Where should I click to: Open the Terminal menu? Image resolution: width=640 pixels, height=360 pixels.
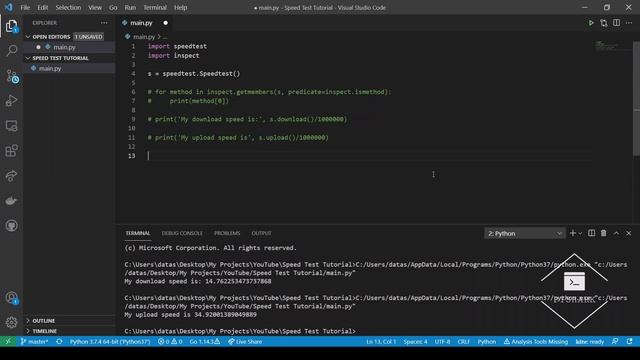click(x=155, y=7)
